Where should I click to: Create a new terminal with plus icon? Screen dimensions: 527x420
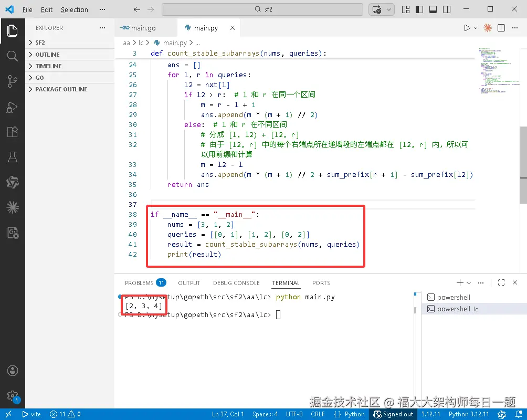[460, 283]
